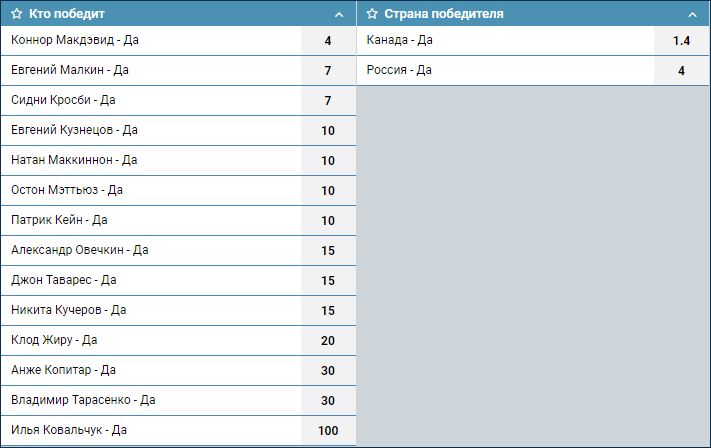Collapse the 'Страна победителя' section chevron

[x=692, y=15]
